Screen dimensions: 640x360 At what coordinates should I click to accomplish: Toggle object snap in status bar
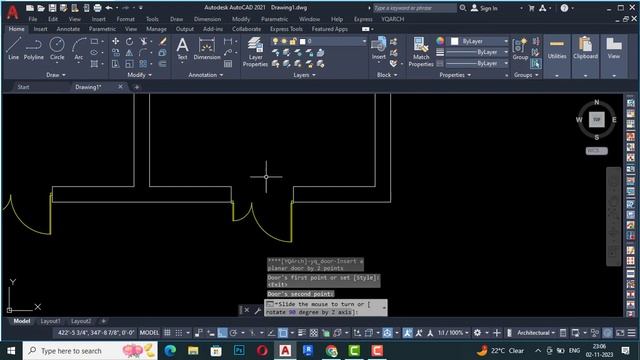282,333
